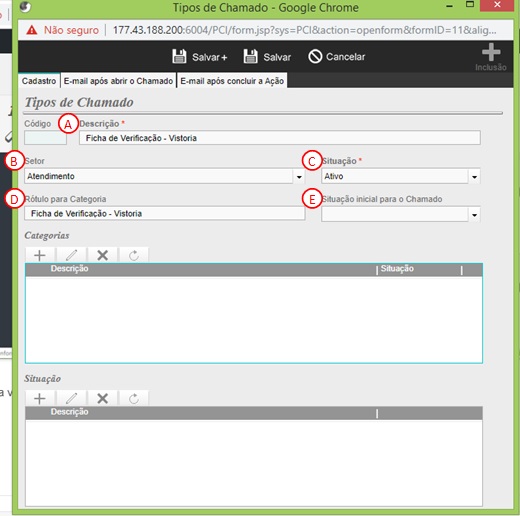
Task: Switch to E-mail após abrir o Chamado tab
Action: (x=118, y=81)
